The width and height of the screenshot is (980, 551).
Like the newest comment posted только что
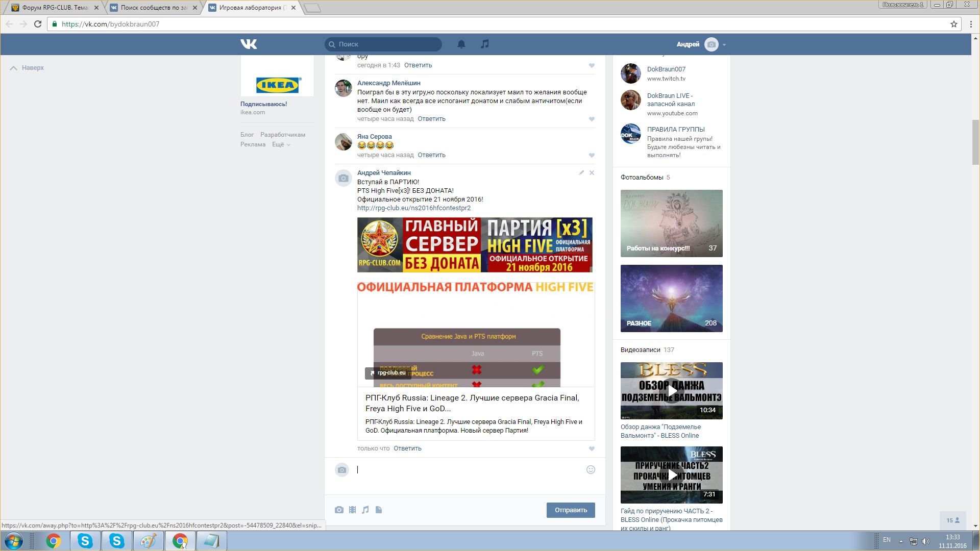[592, 448]
